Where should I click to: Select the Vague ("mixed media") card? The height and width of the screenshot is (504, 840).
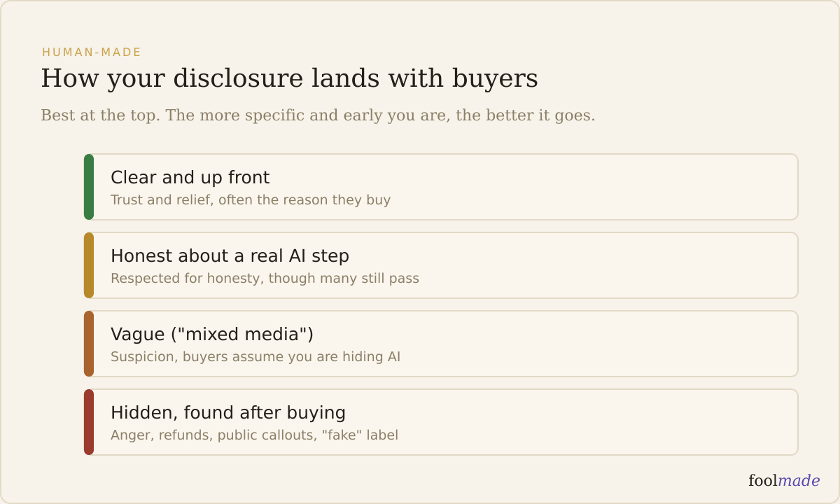tap(441, 344)
